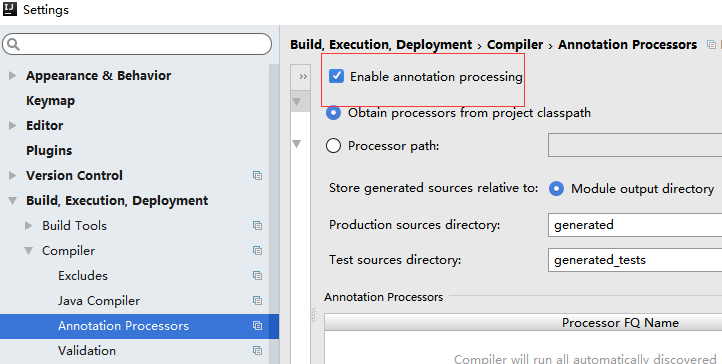
Task: Select the Java Compiler settings
Action: (x=99, y=300)
